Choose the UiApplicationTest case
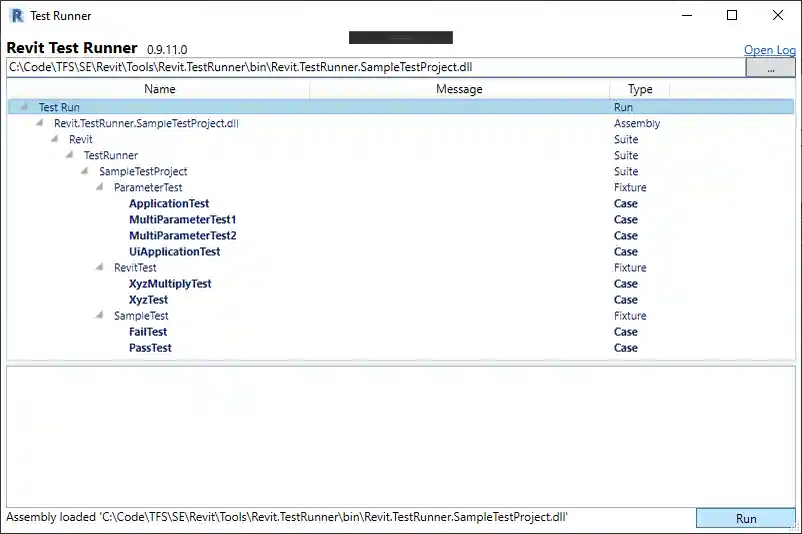 pyautogui.click(x=174, y=251)
